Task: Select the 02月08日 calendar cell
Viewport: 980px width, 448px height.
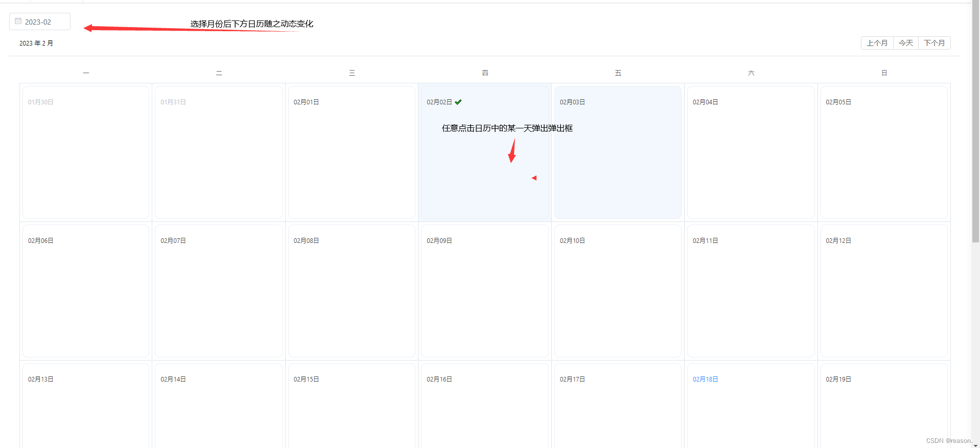Action: coord(352,291)
